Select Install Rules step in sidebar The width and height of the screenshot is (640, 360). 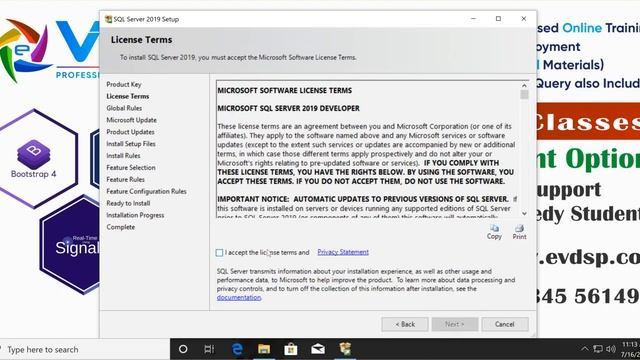click(x=123, y=156)
